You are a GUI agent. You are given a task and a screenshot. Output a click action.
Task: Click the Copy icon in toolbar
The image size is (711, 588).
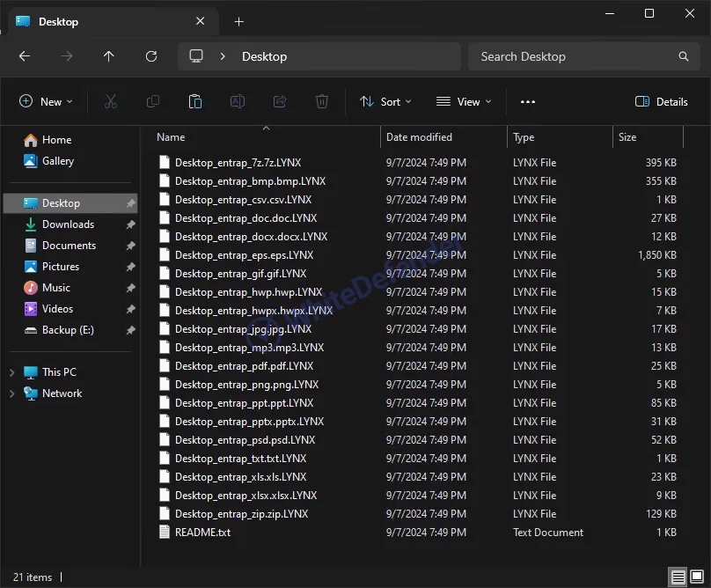pos(153,102)
